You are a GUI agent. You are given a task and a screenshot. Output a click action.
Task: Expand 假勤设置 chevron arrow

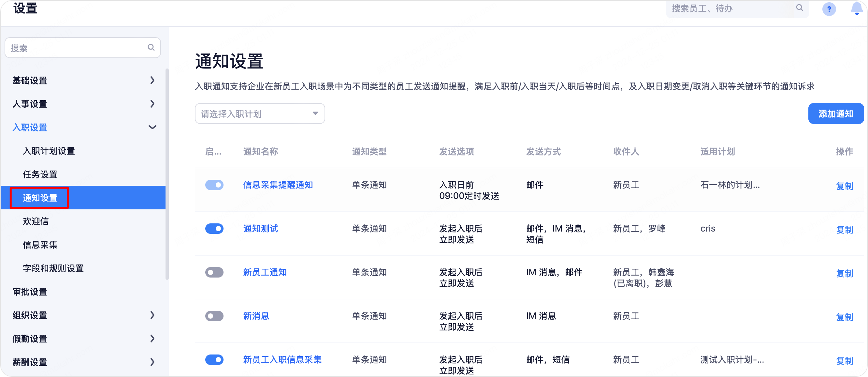(152, 338)
